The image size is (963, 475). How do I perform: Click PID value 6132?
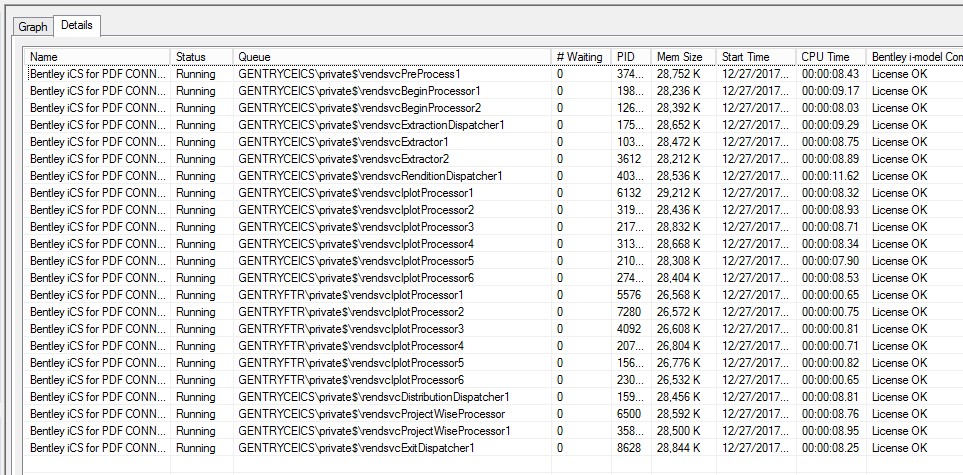[629, 193]
